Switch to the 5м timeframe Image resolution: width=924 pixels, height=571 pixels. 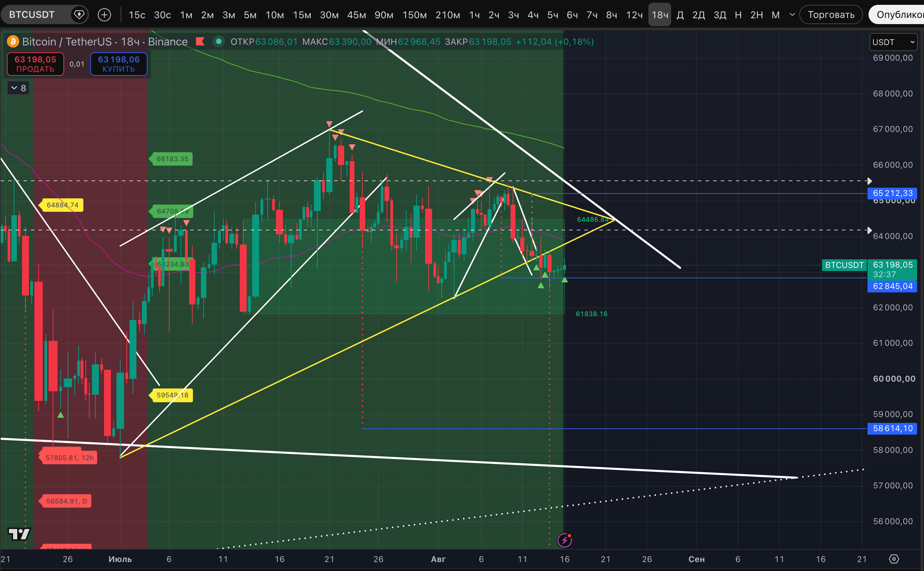click(x=250, y=15)
